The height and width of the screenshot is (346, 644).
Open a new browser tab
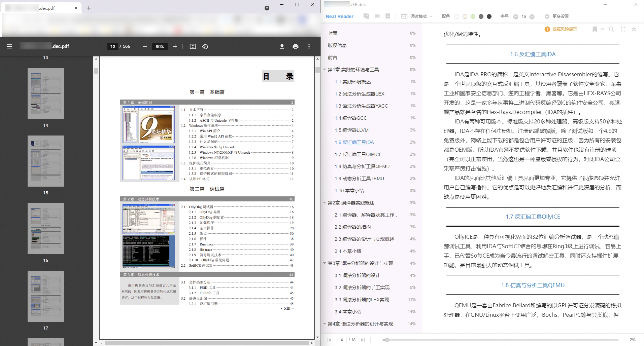[89, 8]
